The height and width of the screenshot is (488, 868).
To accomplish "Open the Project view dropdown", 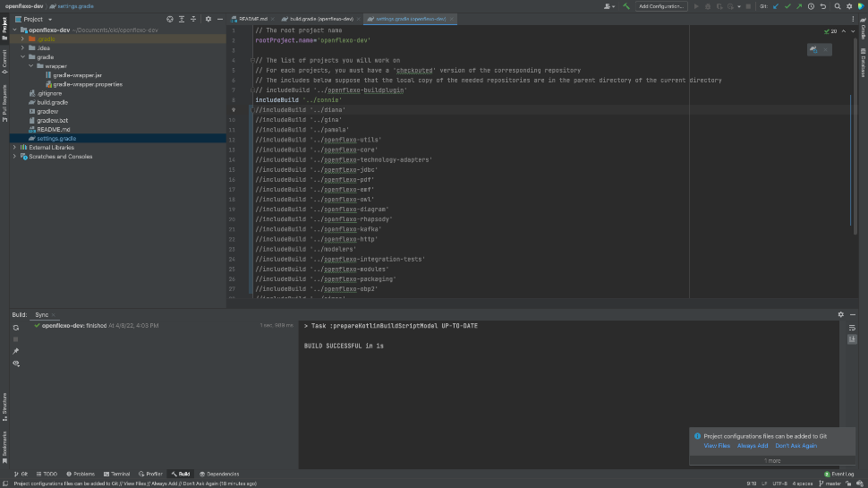I will (34, 19).
